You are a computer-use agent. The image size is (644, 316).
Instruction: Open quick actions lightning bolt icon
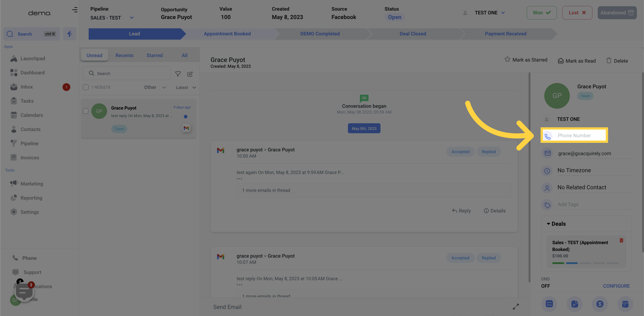[70, 34]
